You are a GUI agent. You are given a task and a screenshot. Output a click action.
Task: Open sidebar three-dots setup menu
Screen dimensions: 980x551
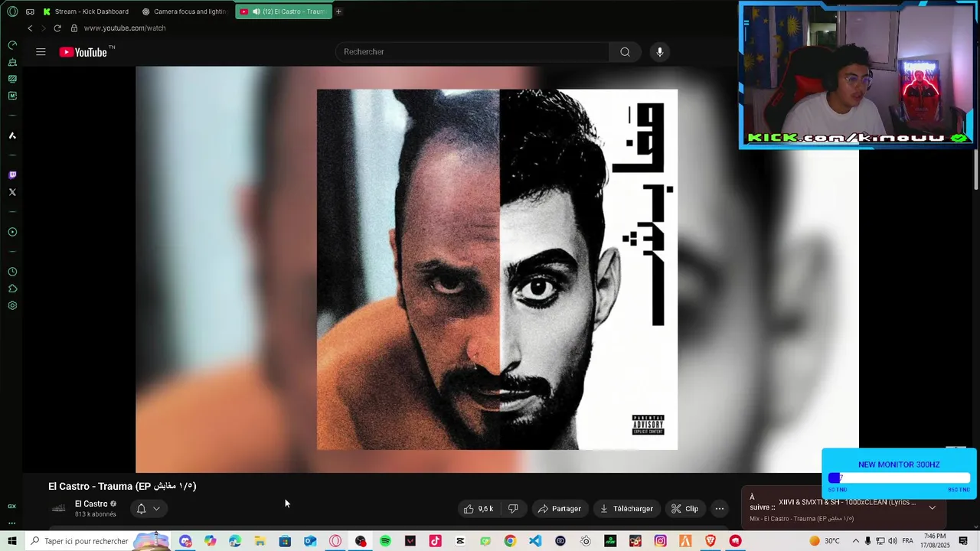coord(12,523)
